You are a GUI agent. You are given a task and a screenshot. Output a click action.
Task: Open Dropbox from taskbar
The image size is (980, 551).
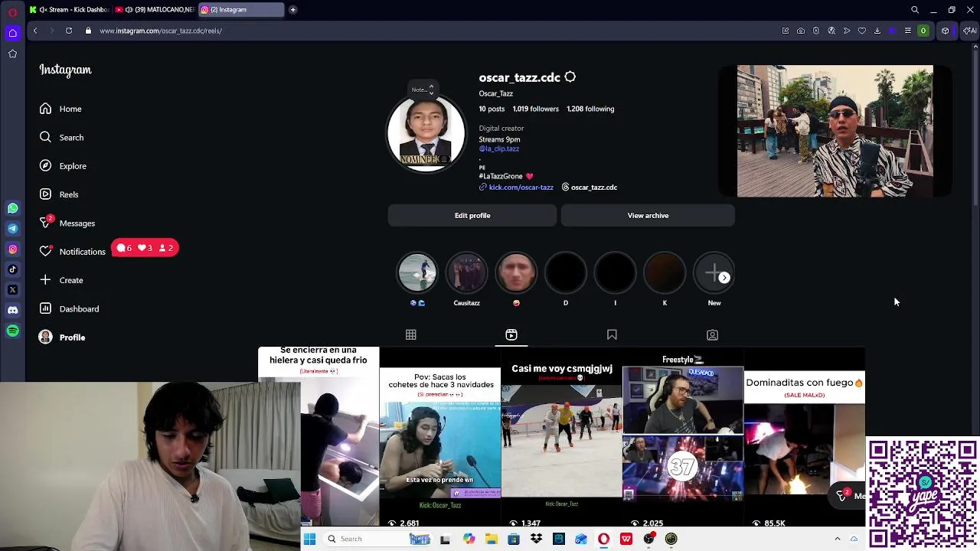(x=536, y=539)
